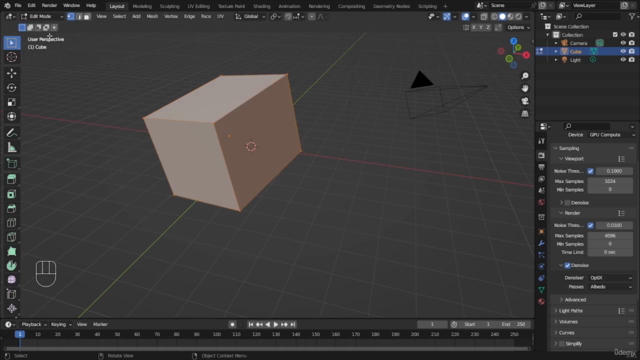640x360 pixels.
Task: Hide the Light in viewport
Action: [623, 60]
